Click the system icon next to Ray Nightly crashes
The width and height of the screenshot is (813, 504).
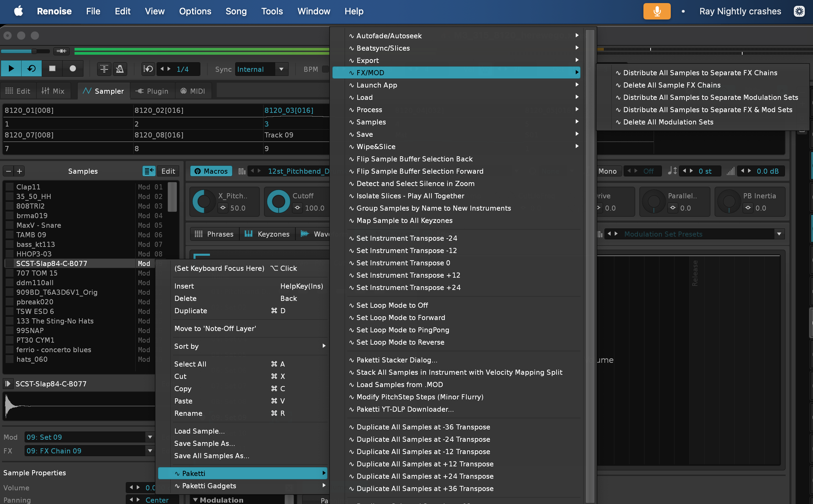coord(799,11)
